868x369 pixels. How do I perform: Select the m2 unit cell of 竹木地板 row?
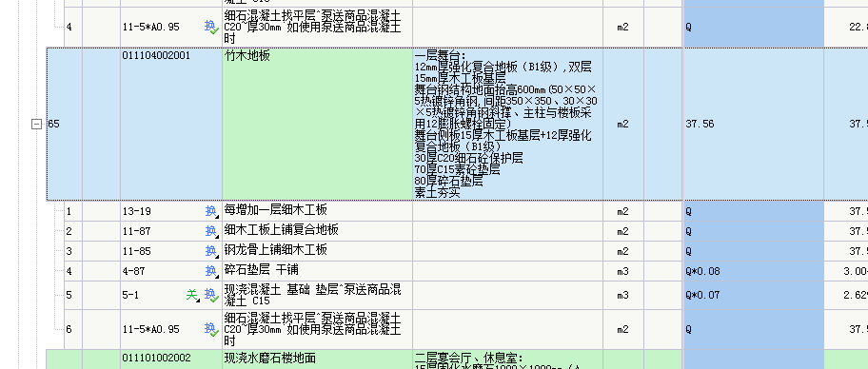click(623, 125)
